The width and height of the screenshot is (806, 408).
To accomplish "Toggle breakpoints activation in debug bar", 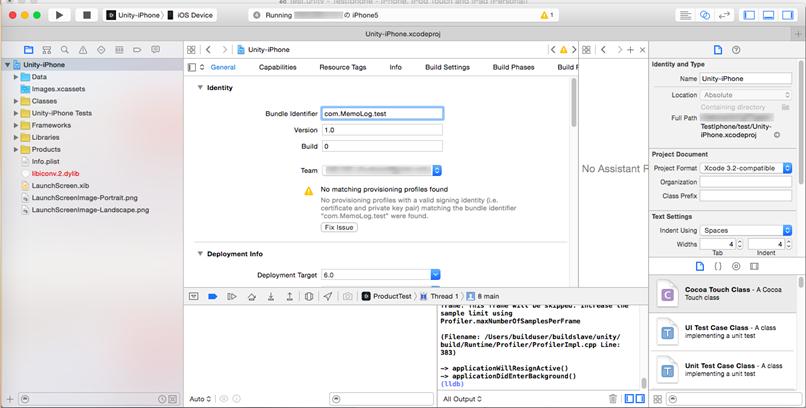I will [x=212, y=297].
